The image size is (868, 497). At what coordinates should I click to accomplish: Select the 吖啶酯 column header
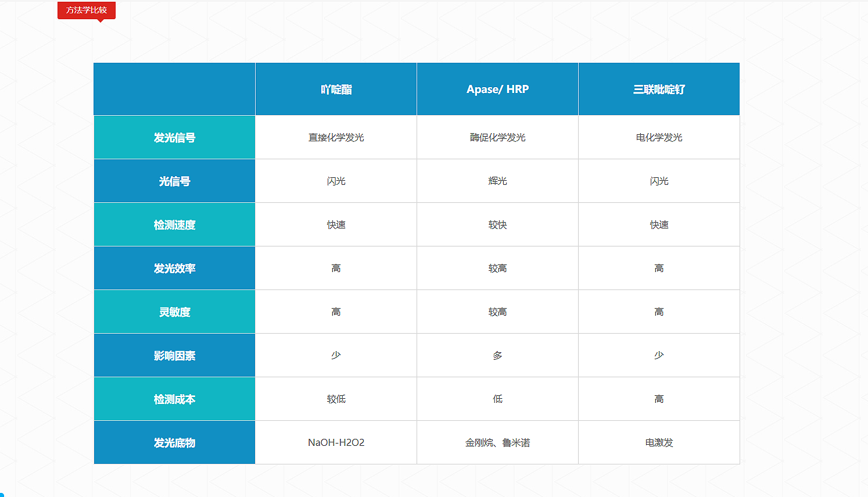click(336, 90)
